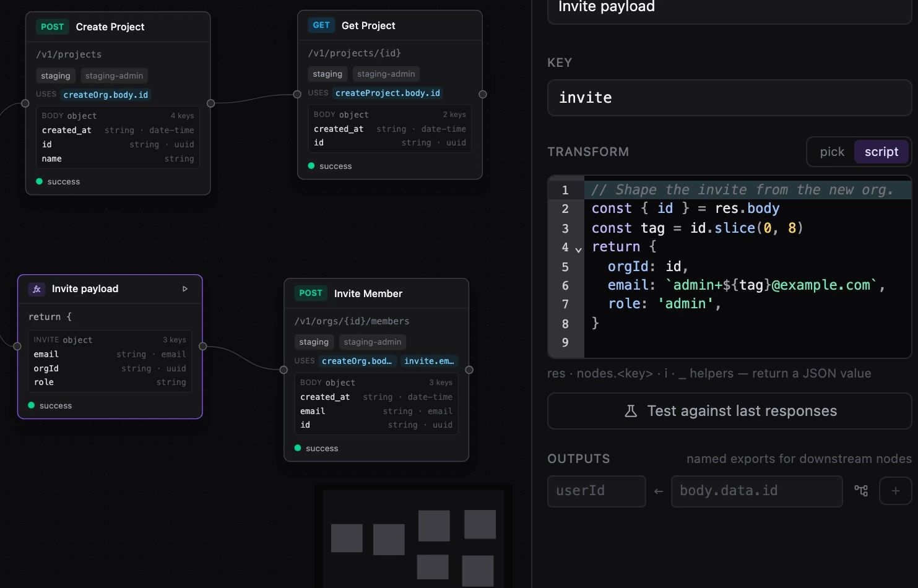This screenshot has width=918, height=588.
Task: Click Test against last responses button
Action: [729, 411]
